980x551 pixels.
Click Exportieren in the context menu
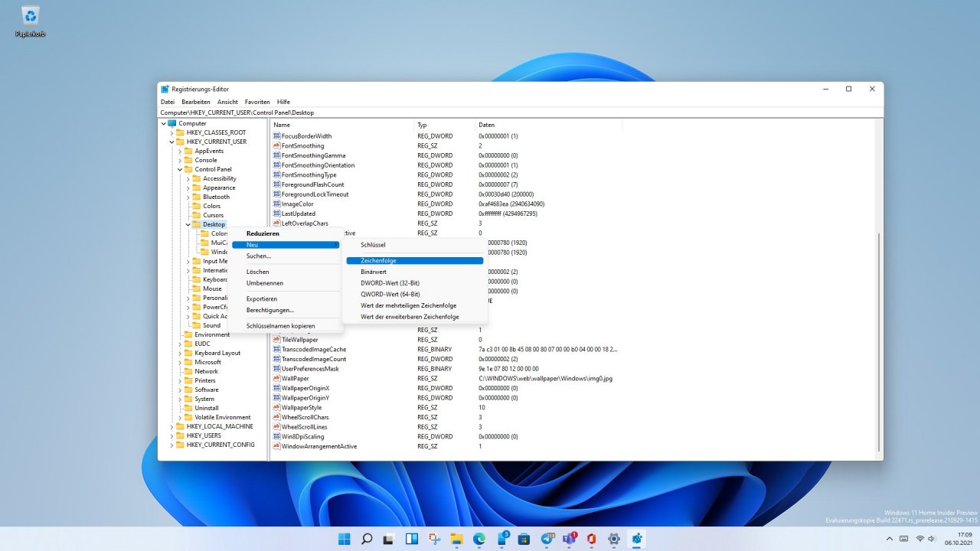[284, 298]
